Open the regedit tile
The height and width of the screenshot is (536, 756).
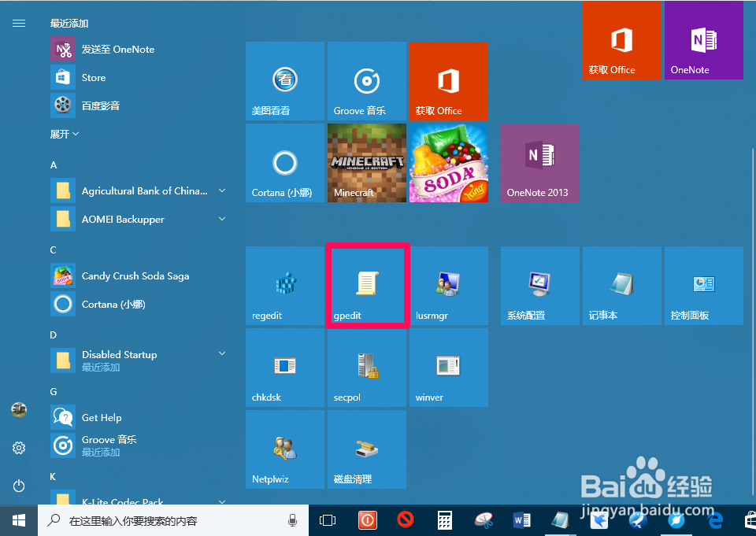[x=284, y=286]
